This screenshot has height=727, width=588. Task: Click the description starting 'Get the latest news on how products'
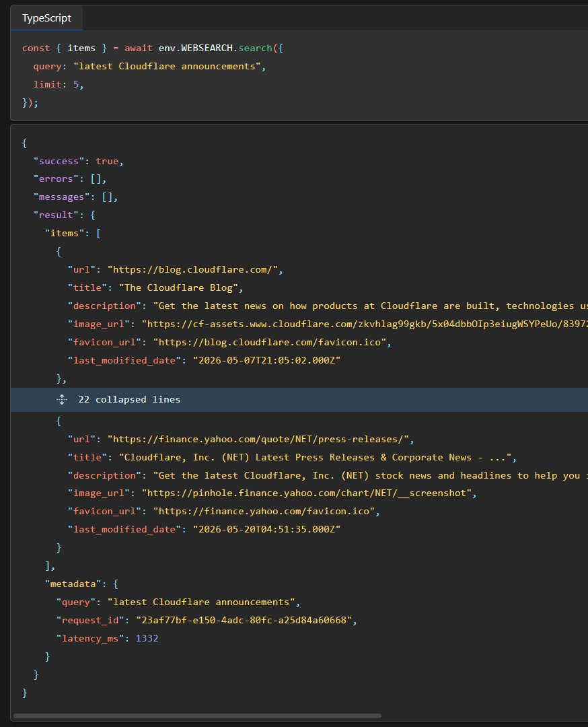(x=370, y=306)
